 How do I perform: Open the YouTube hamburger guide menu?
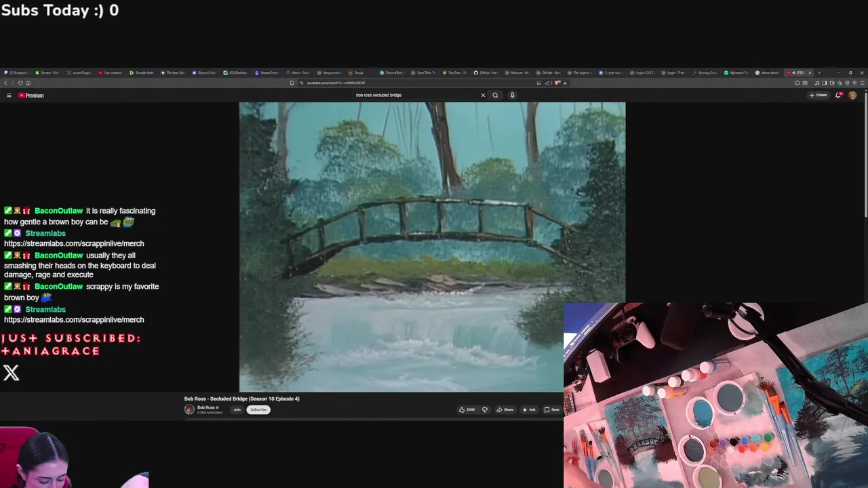pyautogui.click(x=9, y=96)
